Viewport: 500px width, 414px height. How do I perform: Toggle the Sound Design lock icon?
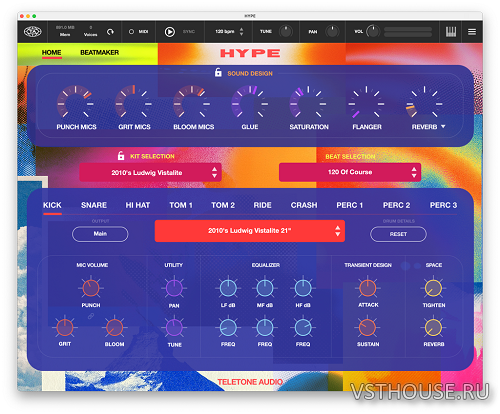pyautogui.click(x=218, y=72)
